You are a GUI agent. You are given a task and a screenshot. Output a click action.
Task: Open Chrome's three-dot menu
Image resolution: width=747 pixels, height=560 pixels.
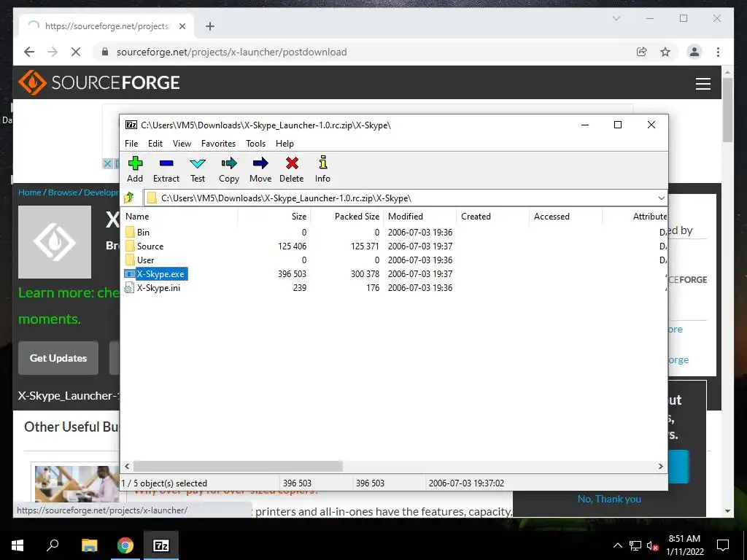tap(718, 52)
